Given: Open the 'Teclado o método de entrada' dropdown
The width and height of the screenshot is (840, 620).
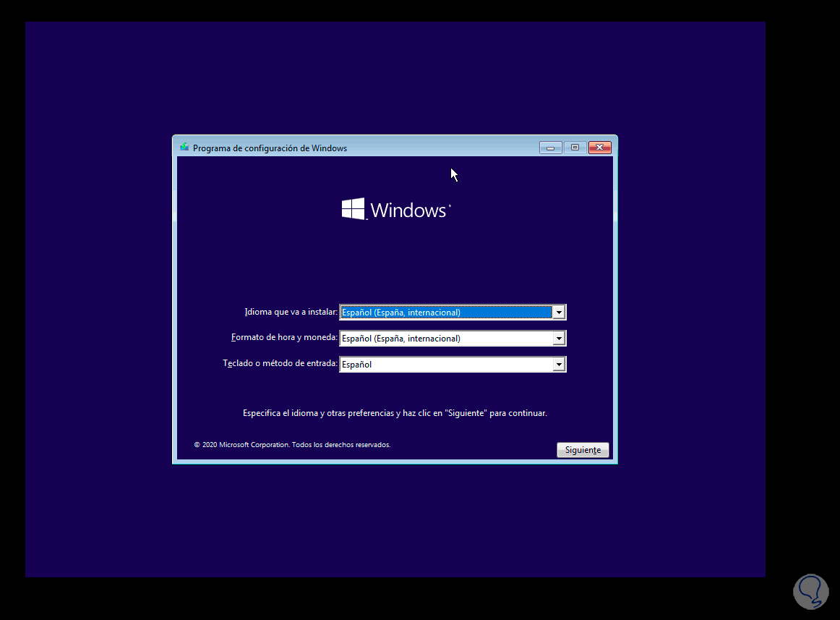Looking at the screenshot, I should 560,364.
